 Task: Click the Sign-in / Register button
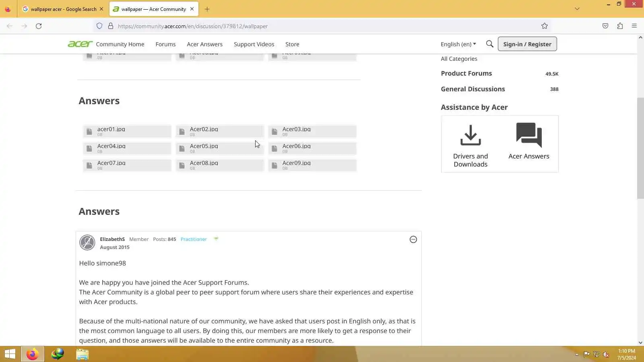coord(527,44)
